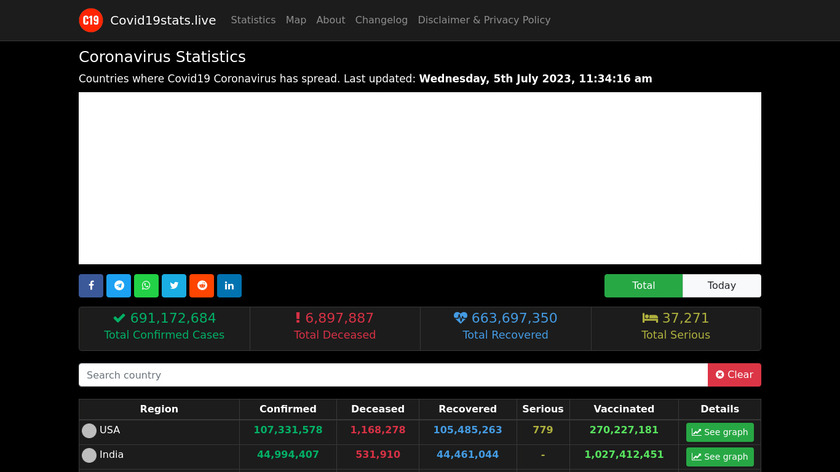This screenshot has height=472, width=840.
Task: Open Disclaimer & Privacy Policy
Action: pyautogui.click(x=484, y=20)
